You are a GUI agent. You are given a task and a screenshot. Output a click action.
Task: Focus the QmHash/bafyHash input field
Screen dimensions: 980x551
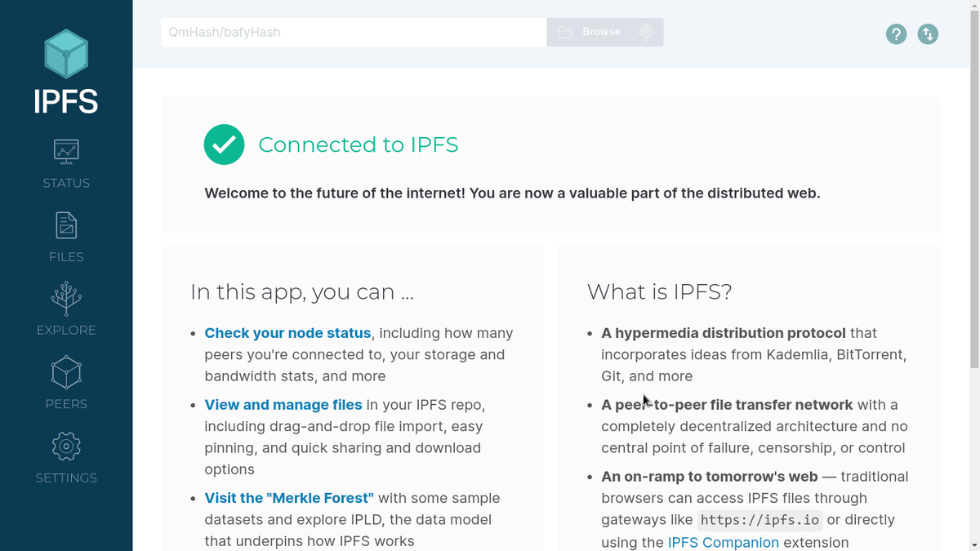click(354, 32)
